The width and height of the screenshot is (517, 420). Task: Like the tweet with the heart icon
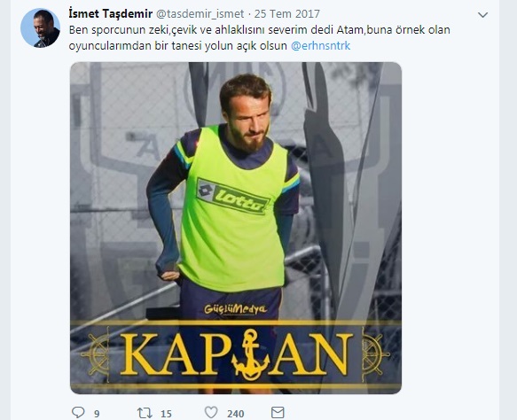point(211,412)
